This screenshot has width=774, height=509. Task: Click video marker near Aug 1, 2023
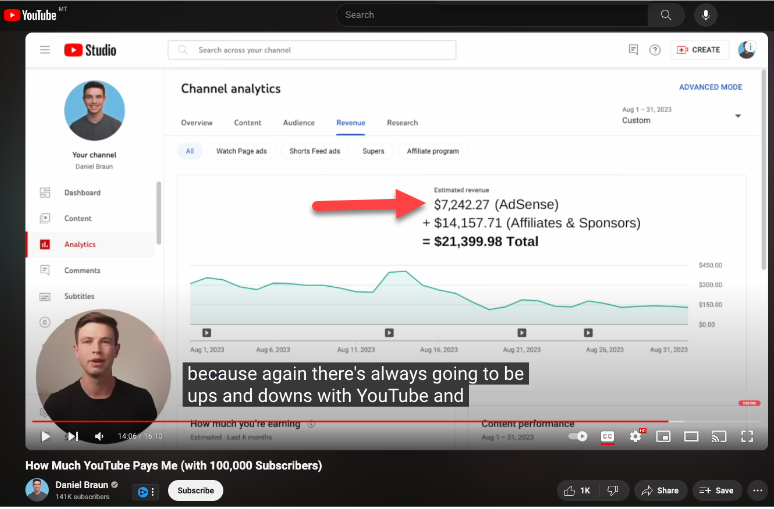(x=207, y=333)
